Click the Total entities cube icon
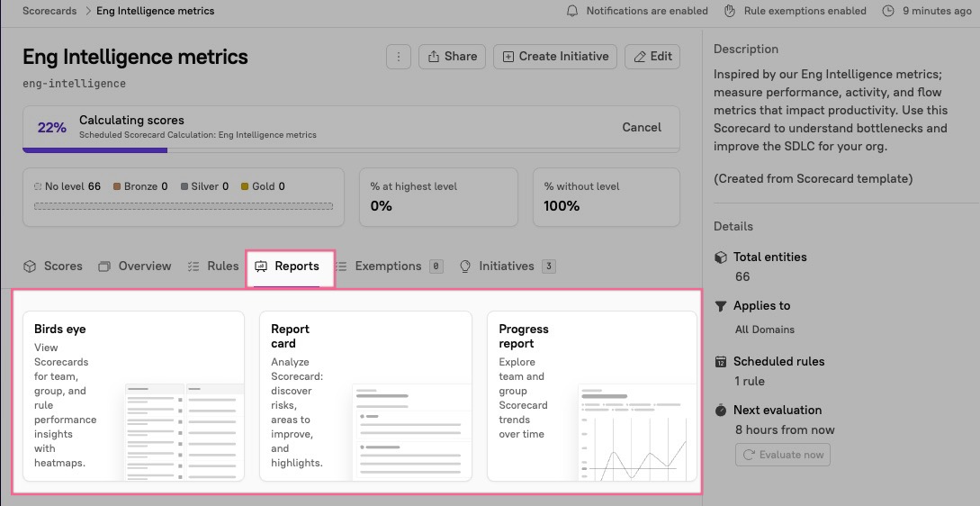This screenshot has width=980, height=506. coord(721,258)
